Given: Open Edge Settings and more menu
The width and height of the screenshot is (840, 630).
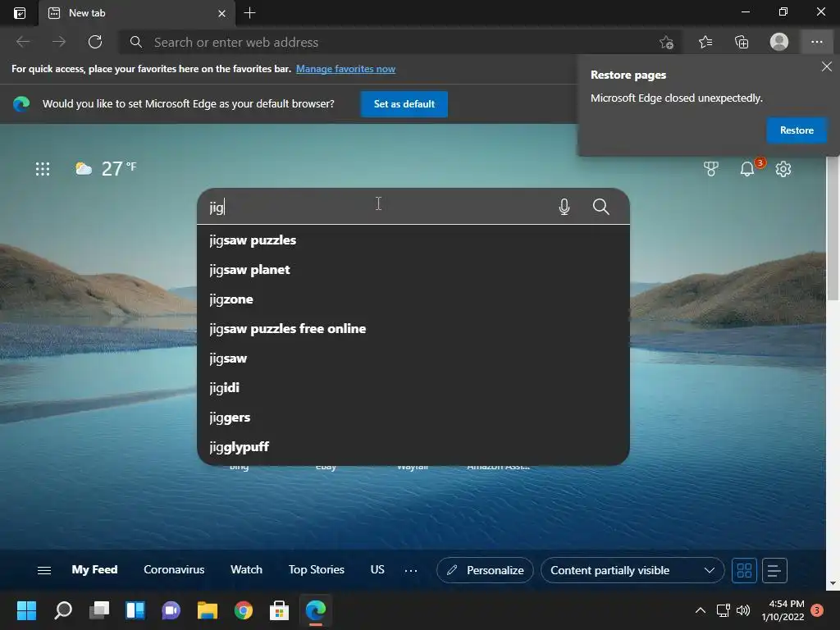Looking at the screenshot, I should 816,42.
